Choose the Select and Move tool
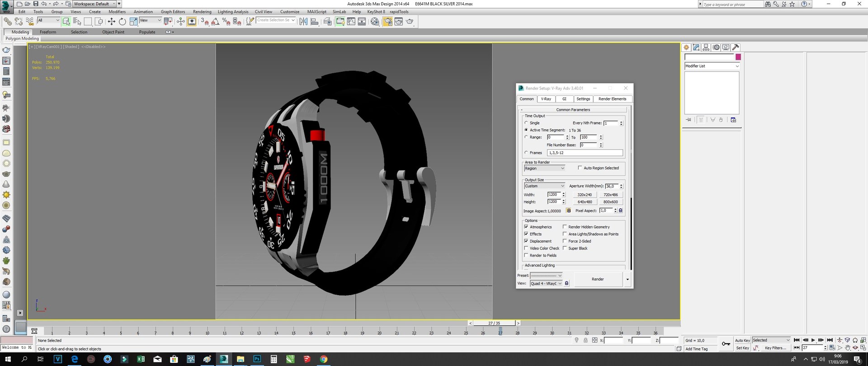The image size is (868, 366). click(112, 21)
